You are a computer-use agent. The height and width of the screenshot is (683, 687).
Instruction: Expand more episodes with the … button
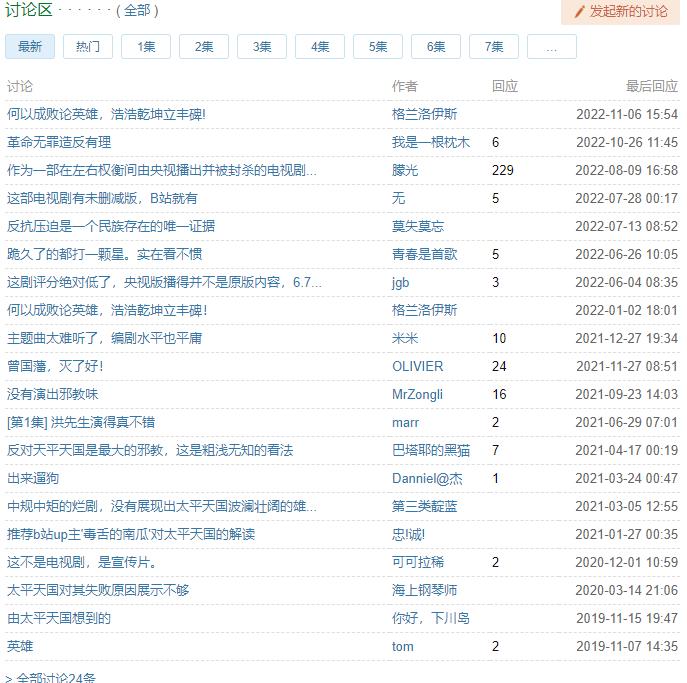click(551, 47)
